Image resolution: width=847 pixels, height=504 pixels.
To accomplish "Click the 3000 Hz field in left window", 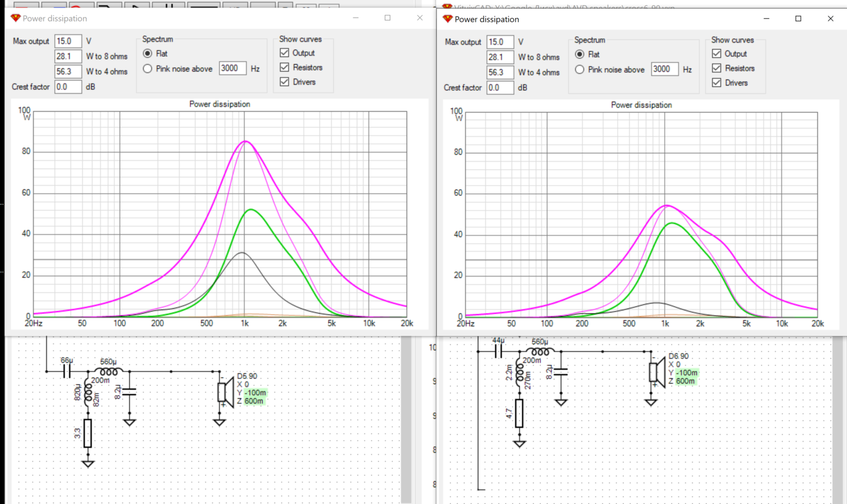I will [x=232, y=68].
